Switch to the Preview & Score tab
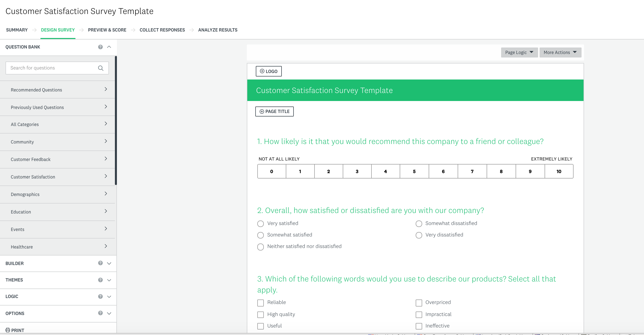Image resolution: width=644 pixels, height=335 pixels. [x=107, y=30]
